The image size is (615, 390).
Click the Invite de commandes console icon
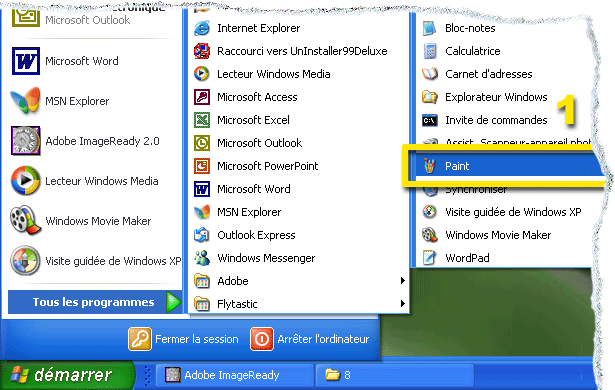coord(429,120)
